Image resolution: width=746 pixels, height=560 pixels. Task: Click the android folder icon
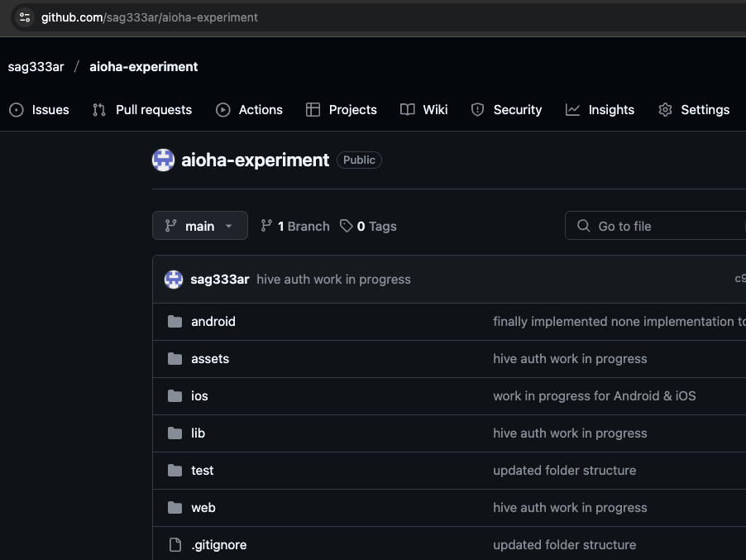click(175, 322)
